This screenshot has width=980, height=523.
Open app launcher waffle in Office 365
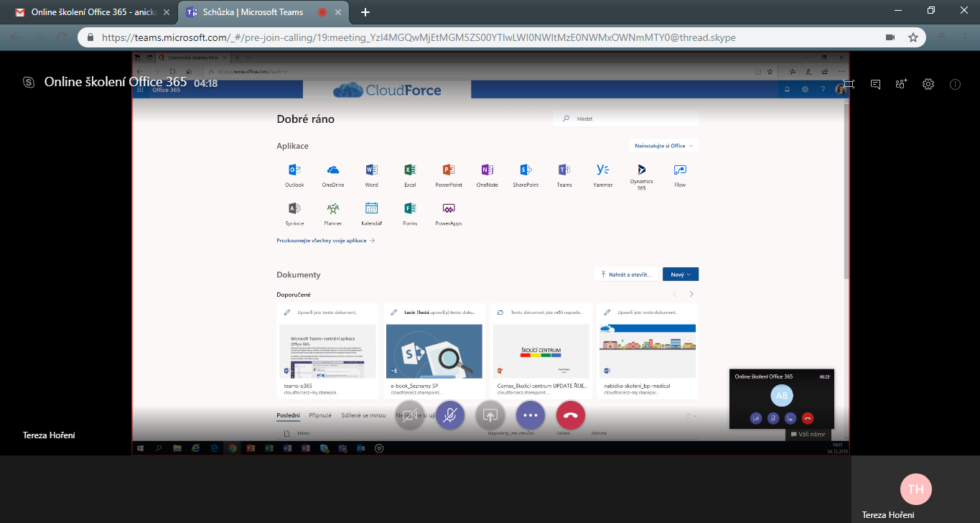(141, 90)
